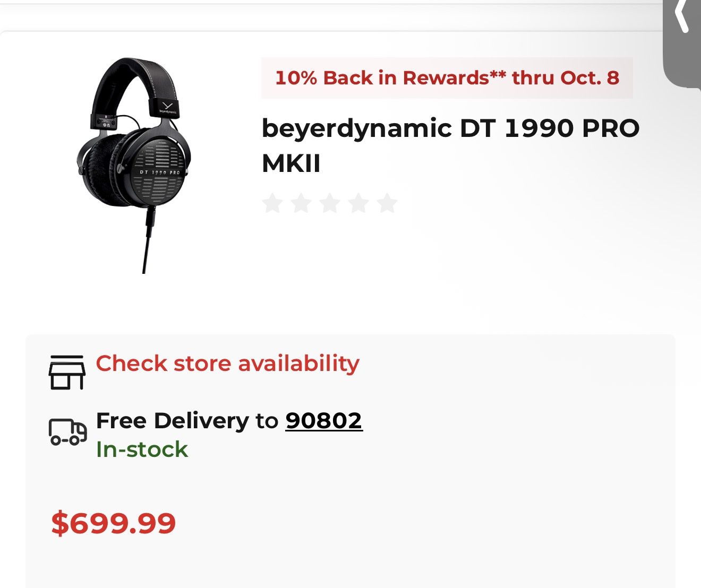Click the In-stock status text
This screenshot has width=701, height=588.
[x=142, y=449]
